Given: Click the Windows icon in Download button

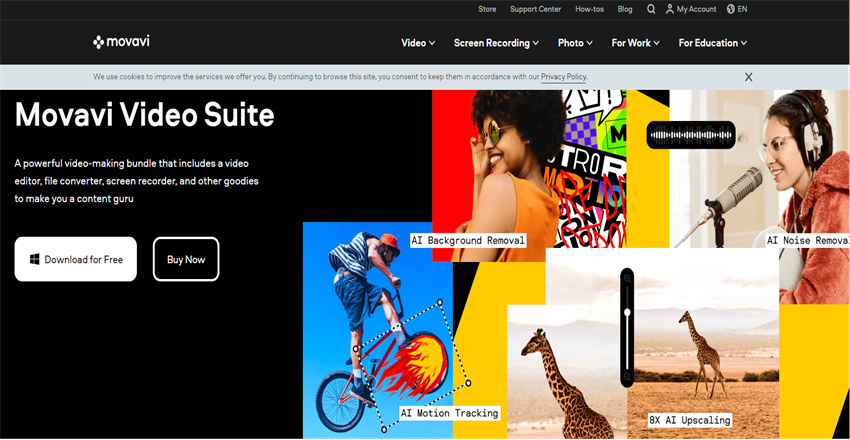Looking at the screenshot, I should pos(35,260).
